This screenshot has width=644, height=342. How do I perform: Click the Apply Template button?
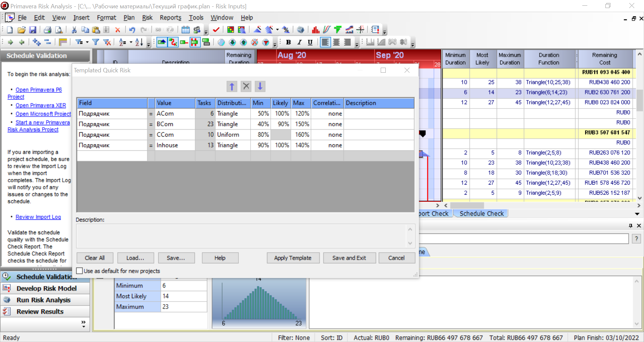pyautogui.click(x=293, y=258)
